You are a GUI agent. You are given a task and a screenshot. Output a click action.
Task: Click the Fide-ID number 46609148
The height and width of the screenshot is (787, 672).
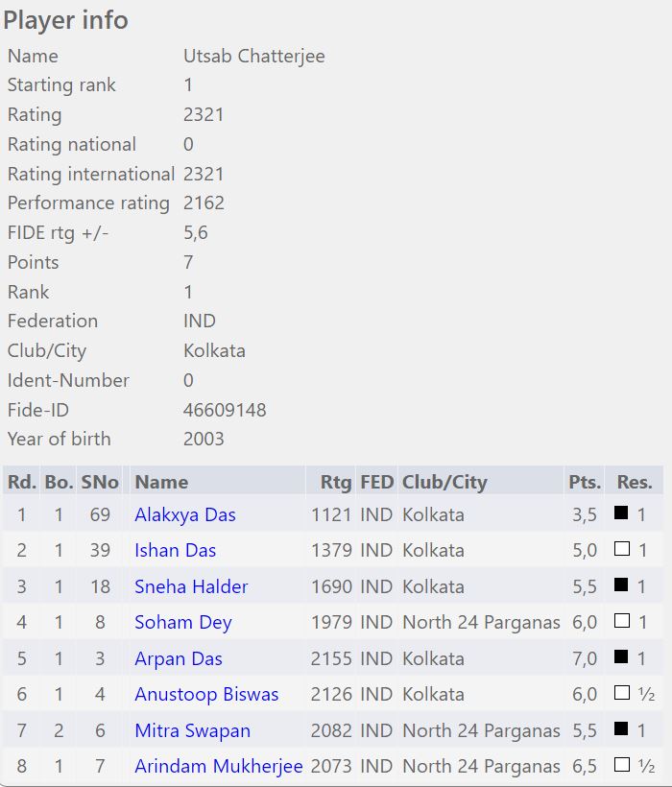click(x=225, y=410)
